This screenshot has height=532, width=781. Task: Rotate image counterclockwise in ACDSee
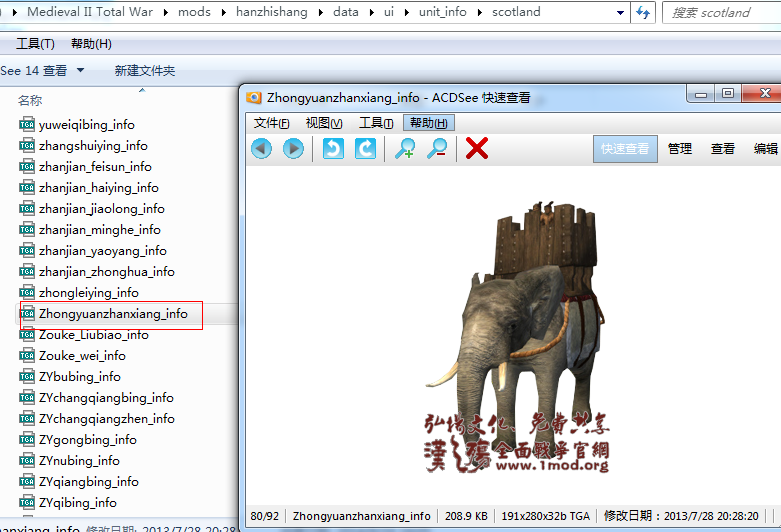pyautogui.click(x=333, y=148)
